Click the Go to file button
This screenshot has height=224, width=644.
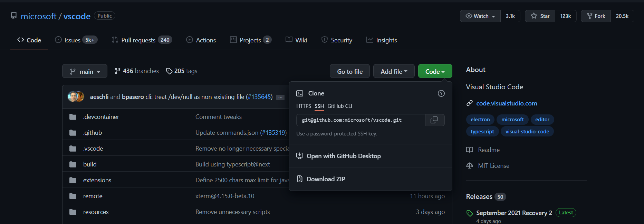click(350, 71)
